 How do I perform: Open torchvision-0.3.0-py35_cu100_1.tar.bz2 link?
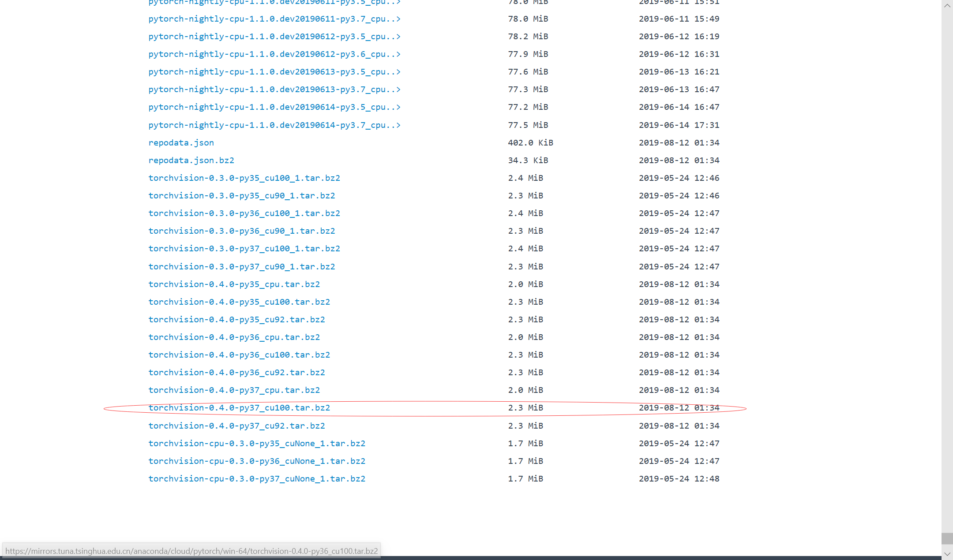click(x=244, y=178)
